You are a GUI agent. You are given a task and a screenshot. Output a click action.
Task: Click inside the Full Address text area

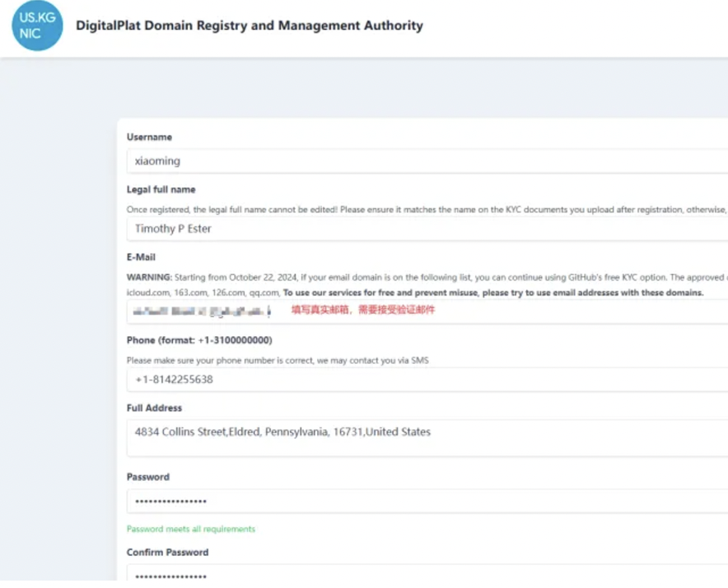(427, 438)
